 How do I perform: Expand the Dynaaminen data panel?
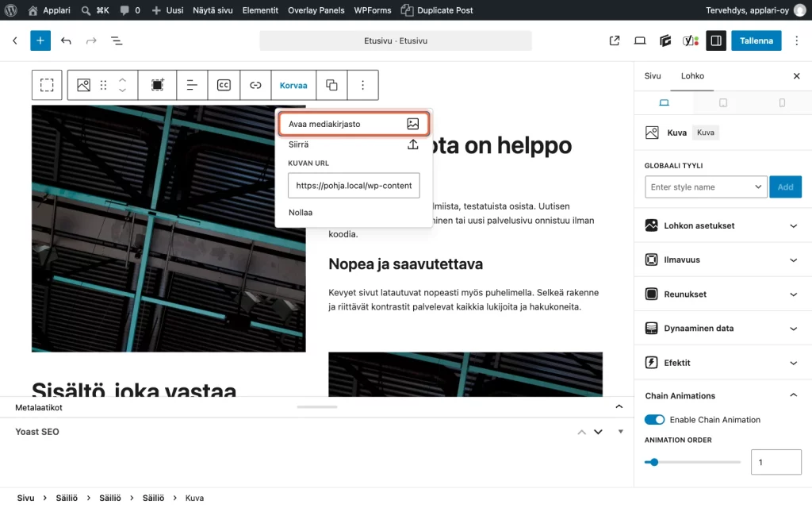722,328
